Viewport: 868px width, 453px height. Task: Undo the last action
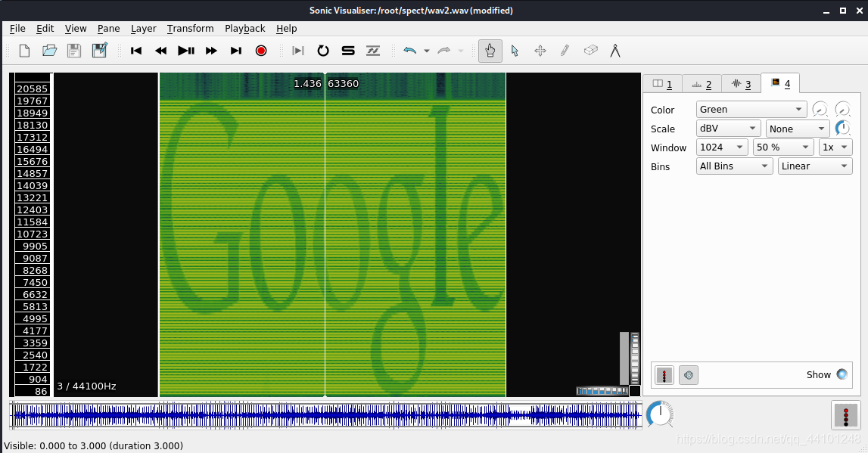pos(409,51)
